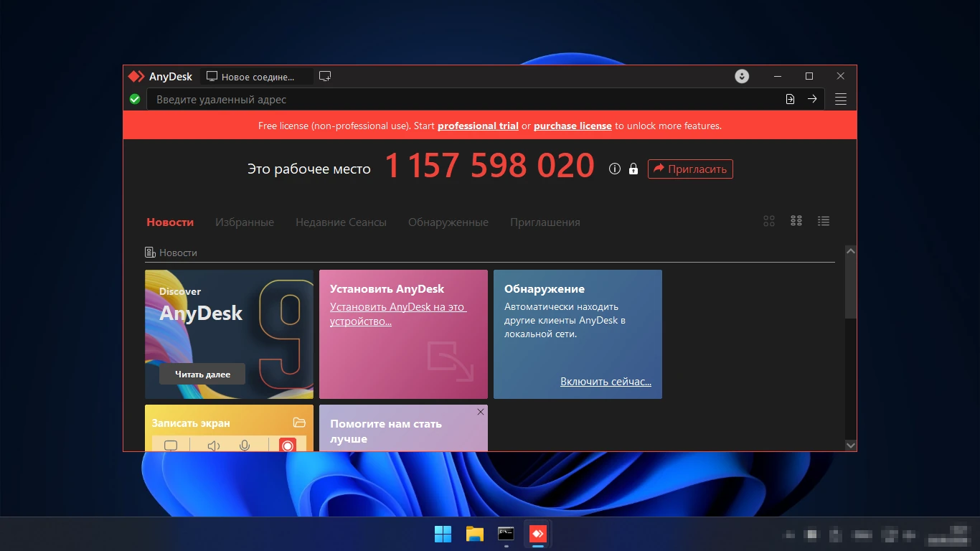The height and width of the screenshot is (551, 980).
Task: Click AnyDesk icon in the taskbar
Action: click(x=537, y=534)
